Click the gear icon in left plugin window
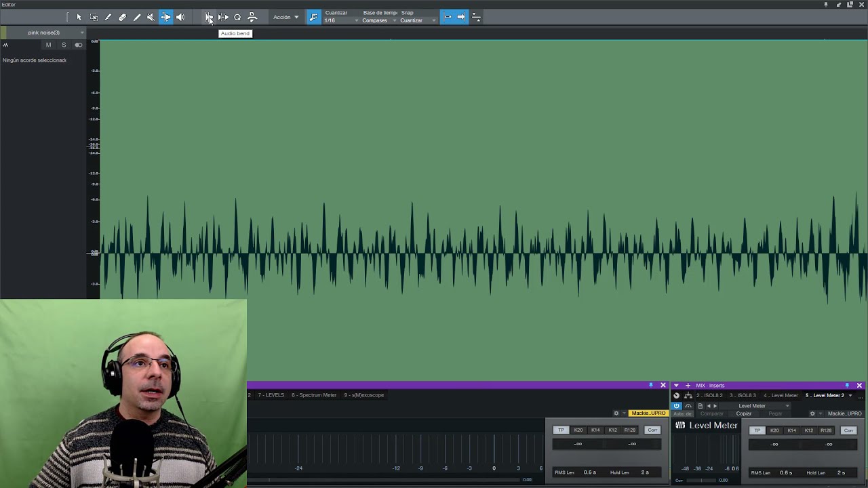 click(x=616, y=413)
